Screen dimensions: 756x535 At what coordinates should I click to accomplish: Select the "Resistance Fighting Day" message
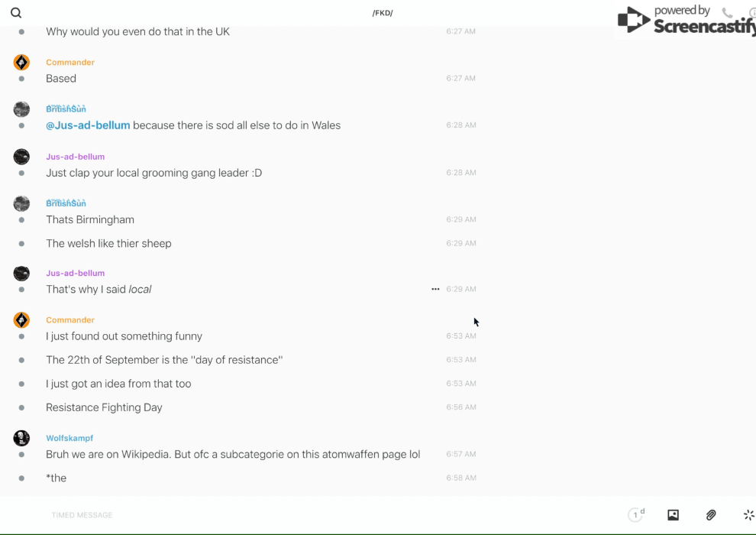click(104, 407)
